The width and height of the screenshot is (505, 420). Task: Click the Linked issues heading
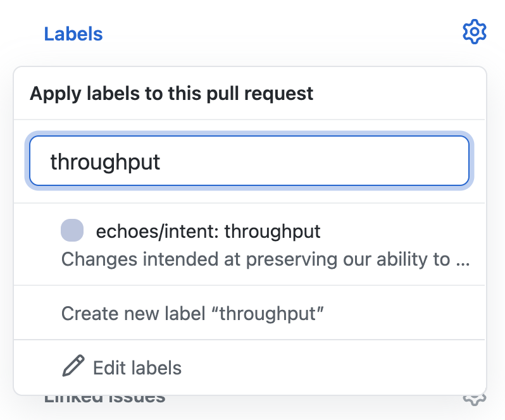[x=104, y=398]
